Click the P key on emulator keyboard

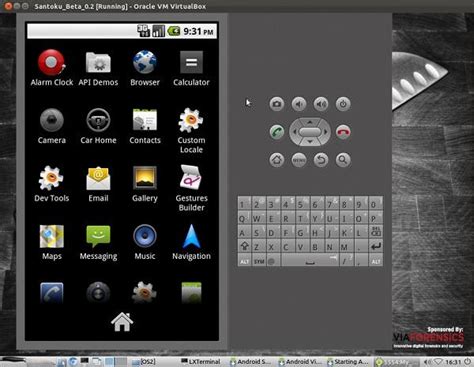pos(375,219)
